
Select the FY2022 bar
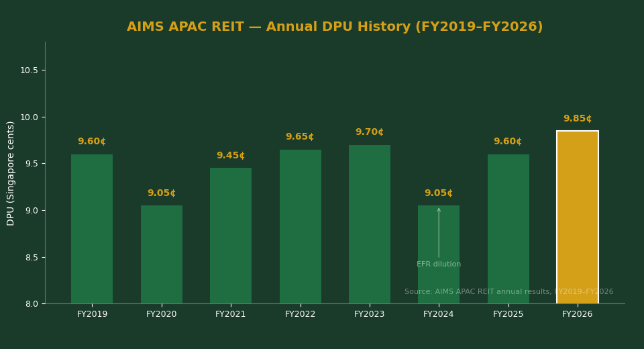pos(301,226)
